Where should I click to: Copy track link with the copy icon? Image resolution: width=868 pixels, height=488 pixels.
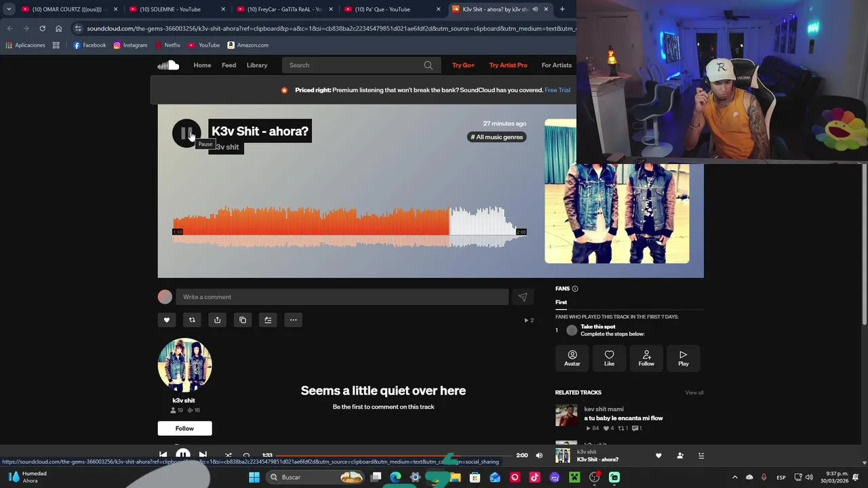(243, 320)
